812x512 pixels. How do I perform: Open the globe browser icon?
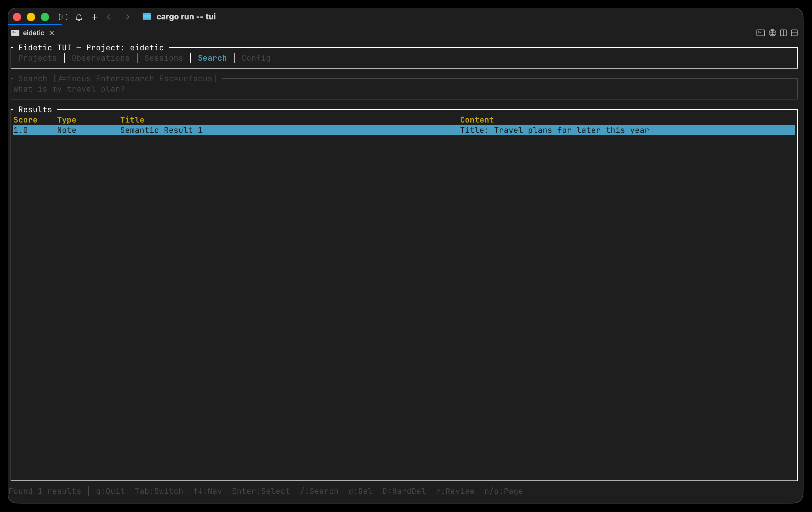(773, 33)
